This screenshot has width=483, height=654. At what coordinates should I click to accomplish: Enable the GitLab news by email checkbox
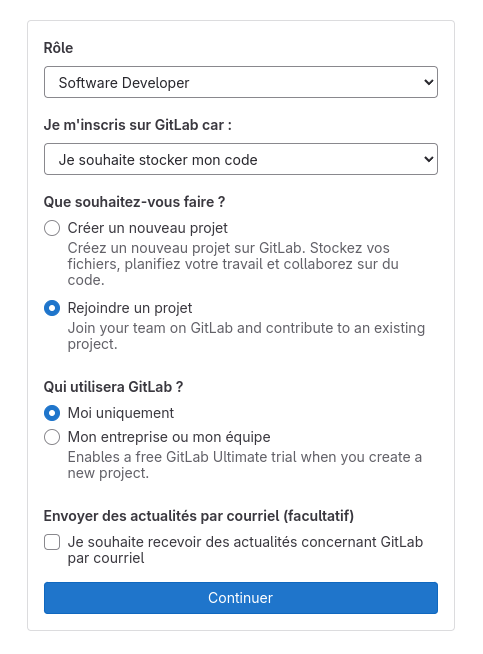point(52,542)
